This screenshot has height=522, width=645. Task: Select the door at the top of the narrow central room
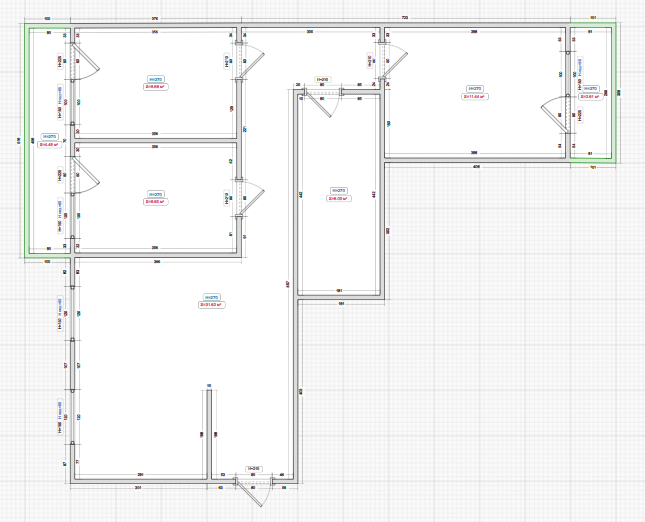tap(322, 102)
